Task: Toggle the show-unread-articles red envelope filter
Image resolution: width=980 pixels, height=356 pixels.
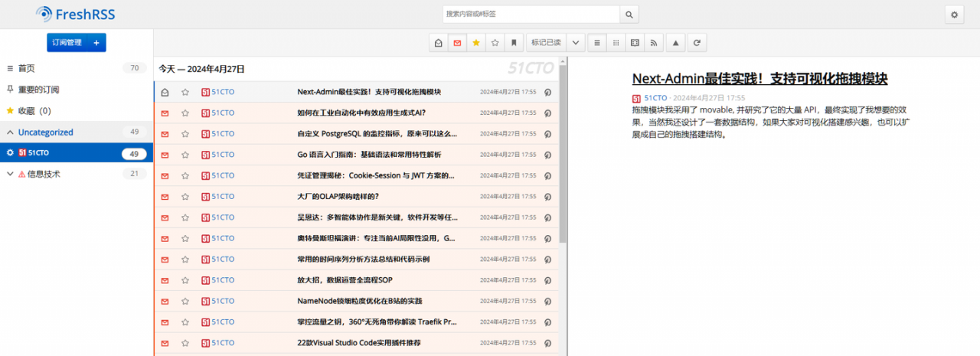Action: coord(458,43)
